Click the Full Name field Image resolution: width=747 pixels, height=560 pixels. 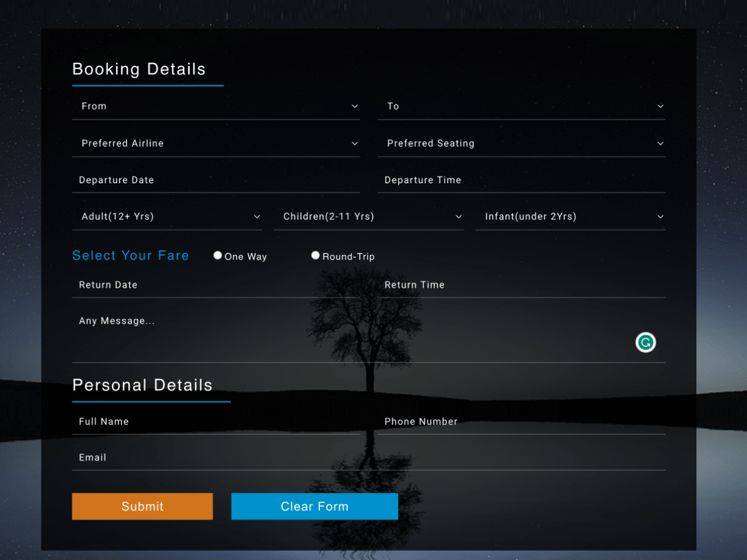216,421
